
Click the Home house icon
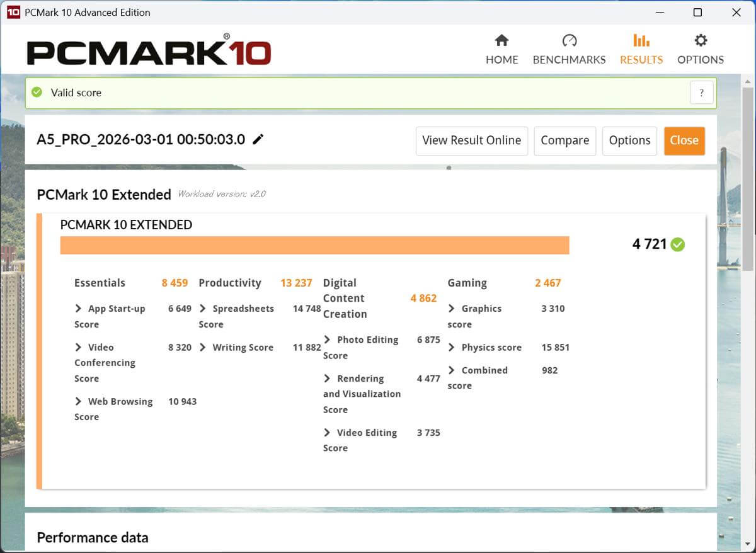click(x=501, y=41)
